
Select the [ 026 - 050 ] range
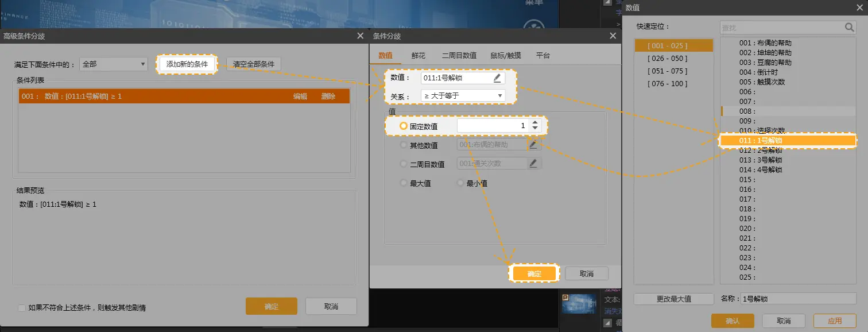pyautogui.click(x=667, y=59)
